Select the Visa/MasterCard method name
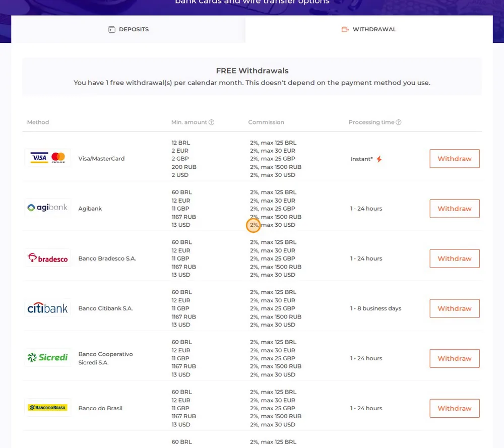 coord(101,158)
